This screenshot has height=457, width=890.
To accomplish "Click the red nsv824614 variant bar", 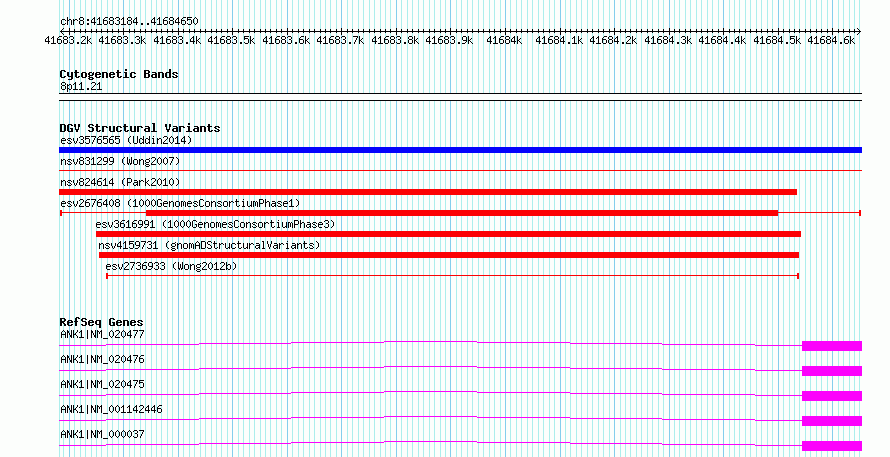I will (x=428, y=192).
